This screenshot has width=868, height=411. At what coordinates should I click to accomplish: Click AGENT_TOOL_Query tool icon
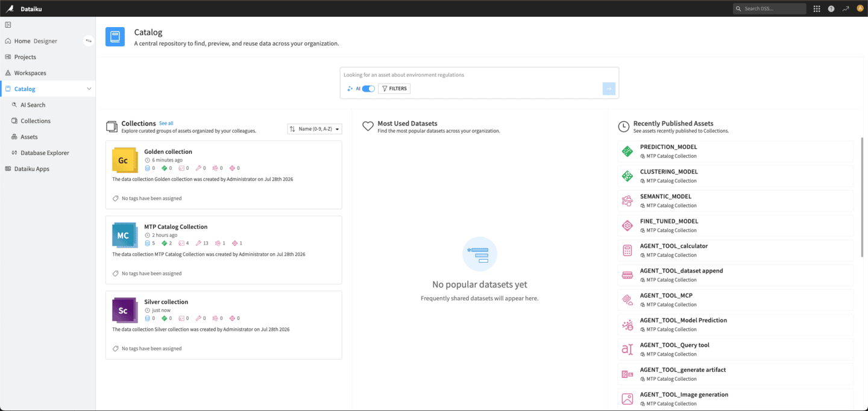(x=627, y=350)
